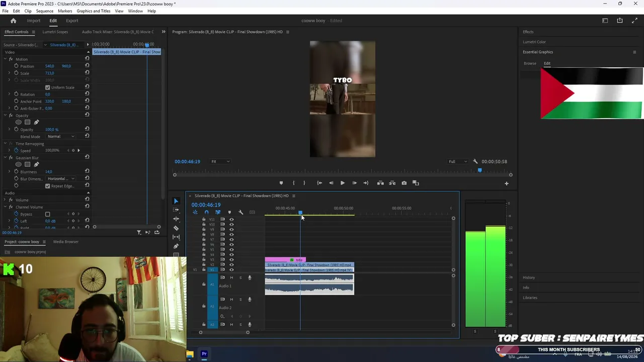Click the Filter Properties funnel in Effect Controls
Viewport: 644px width, 362px height.
point(139,232)
